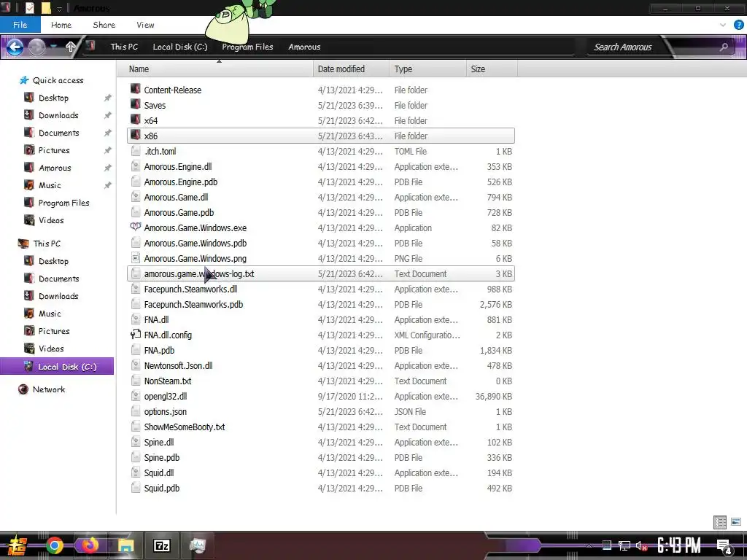Select the x64 folder icon
Image resolution: width=747 pixels, height=560 pixels.
[x=135, y=120]
